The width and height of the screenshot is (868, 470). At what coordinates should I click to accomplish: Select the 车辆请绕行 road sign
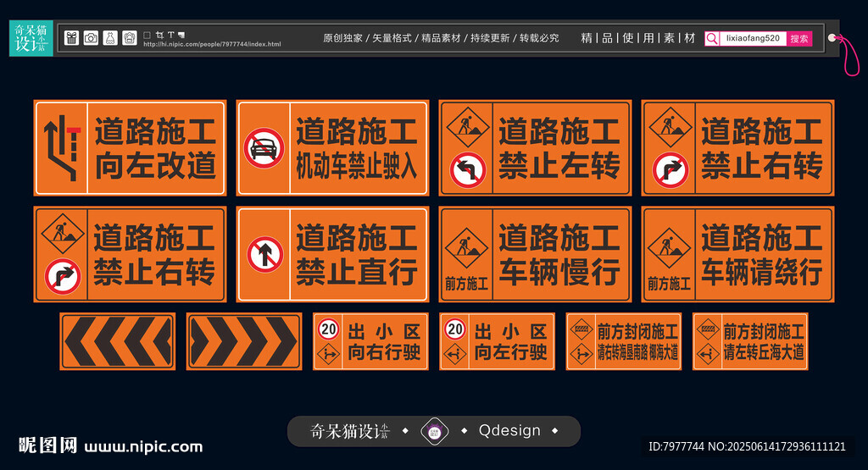738,254
